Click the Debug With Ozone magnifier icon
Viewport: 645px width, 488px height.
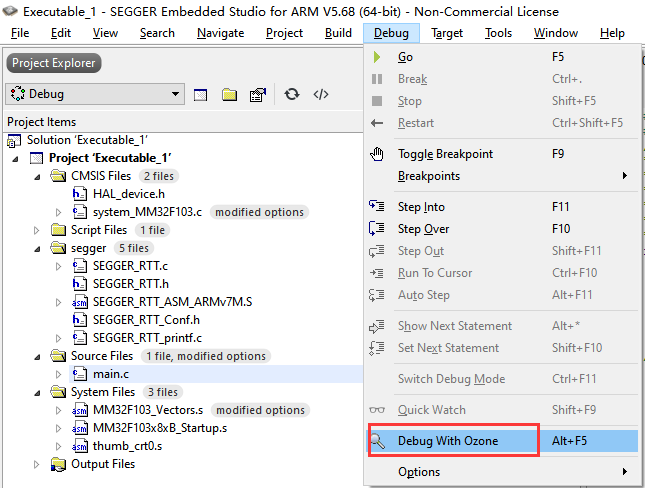tap(378, 441)
